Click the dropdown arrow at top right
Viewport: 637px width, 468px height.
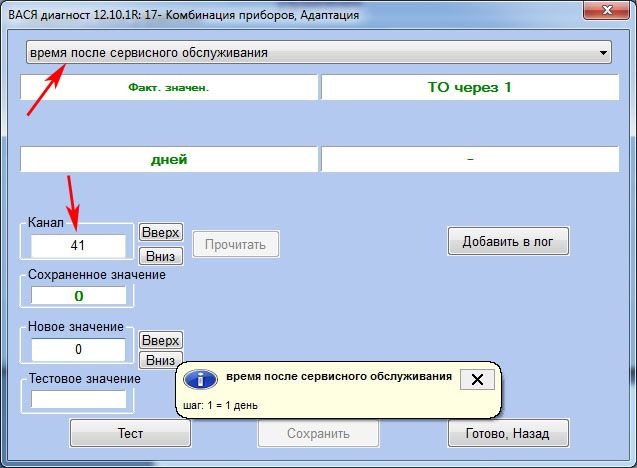pyautogui.click(x=603, y=53)
